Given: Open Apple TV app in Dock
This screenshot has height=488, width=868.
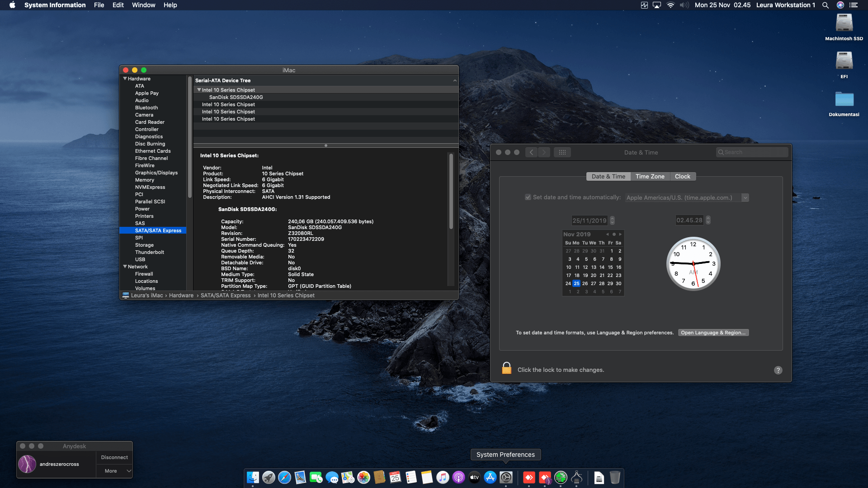Looking at the screenshot, I should tap(474, 477).
